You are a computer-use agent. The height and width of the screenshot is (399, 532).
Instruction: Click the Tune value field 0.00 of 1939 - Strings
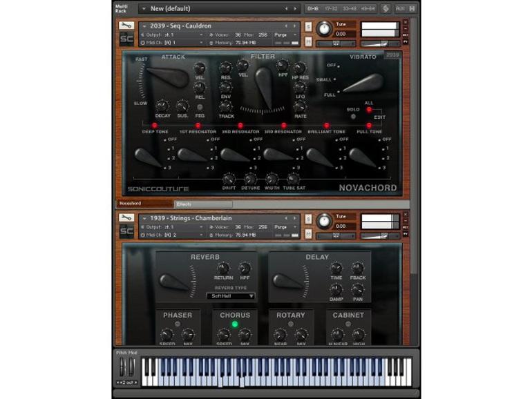pyautogui.click(x=345, y=226)
